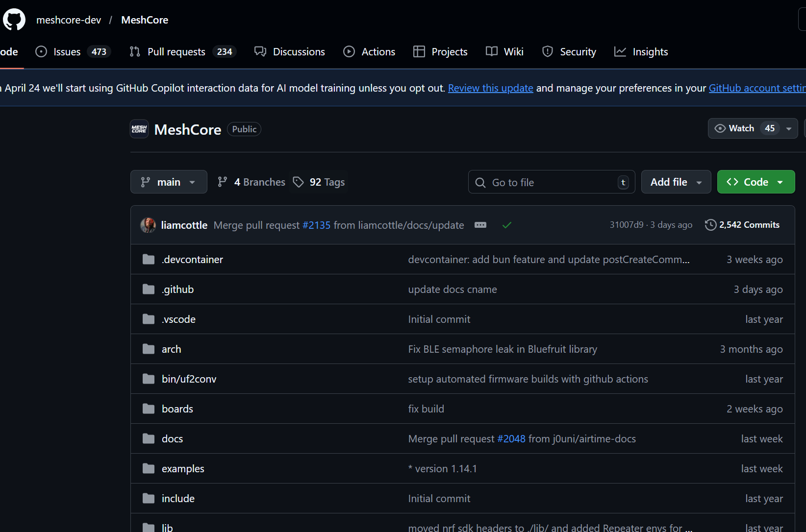Click the docs folder icon

[x=149, y=438]
